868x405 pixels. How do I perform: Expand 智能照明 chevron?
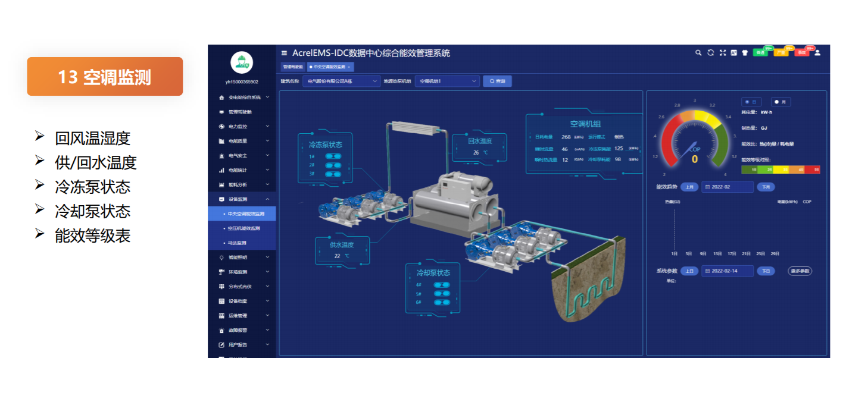pos(267,258)
